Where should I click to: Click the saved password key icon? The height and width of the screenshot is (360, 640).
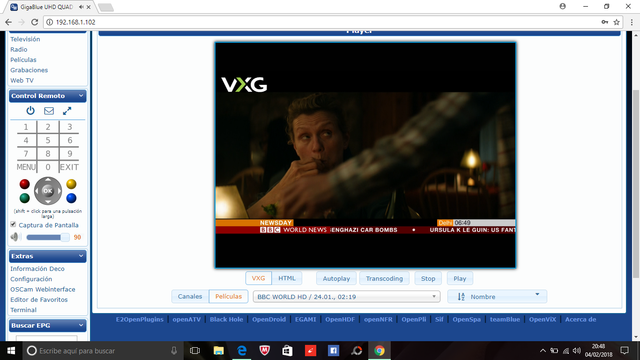[x=604, y=22]
